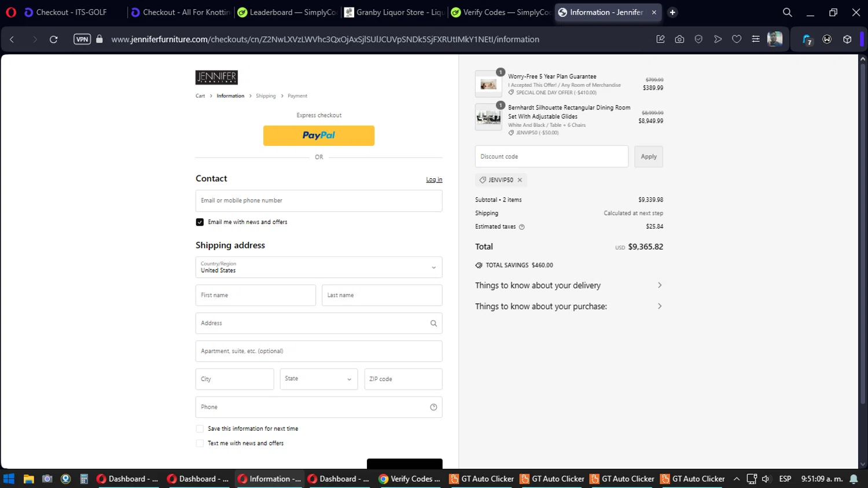Click the Log in link
This screenshot has width=868, height=488.
434,179
